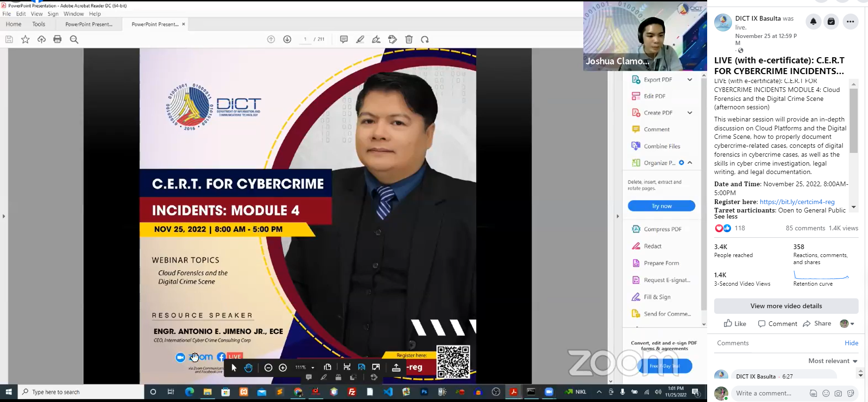Bookmark file with the star icon
The width and height of the screenshot is (868, 402).
click(25, 39)
